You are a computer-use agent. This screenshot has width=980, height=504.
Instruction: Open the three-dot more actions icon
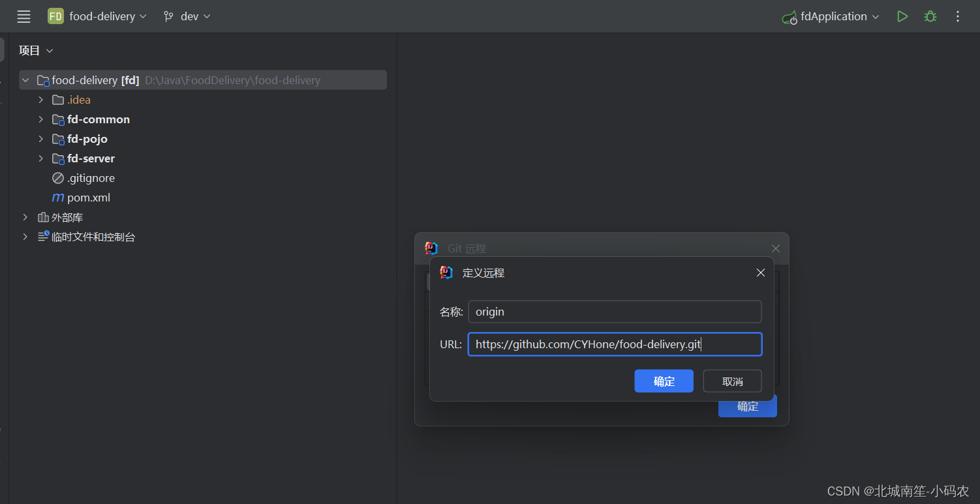[x=957, y=16]
